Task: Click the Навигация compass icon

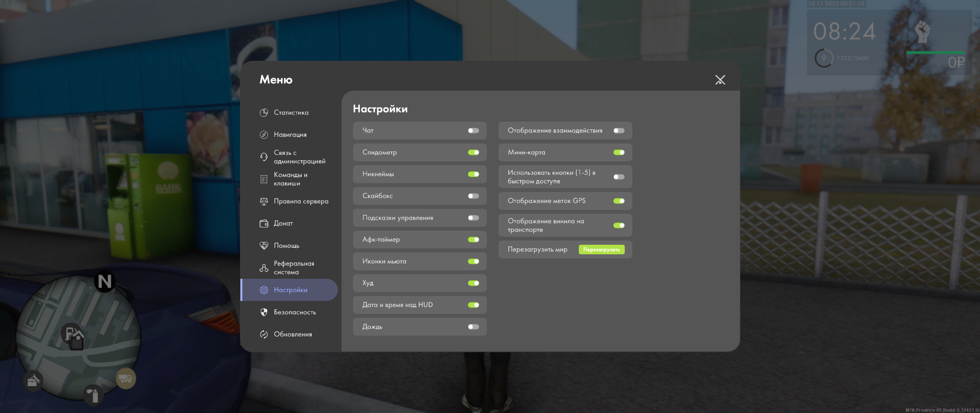Action: 264,135
